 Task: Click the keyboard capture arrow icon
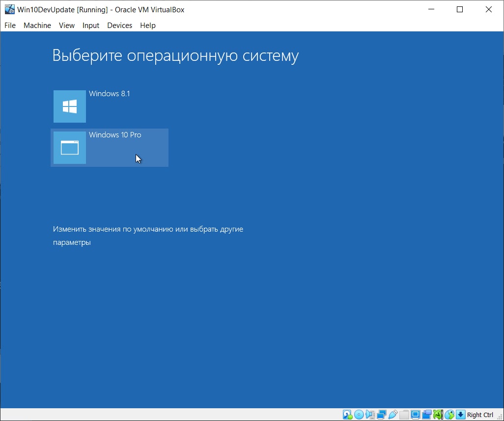[x=461, y=415]
